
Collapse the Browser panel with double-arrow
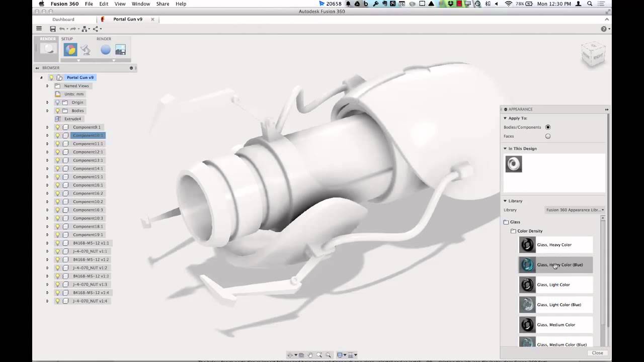[x=37, y=68]
